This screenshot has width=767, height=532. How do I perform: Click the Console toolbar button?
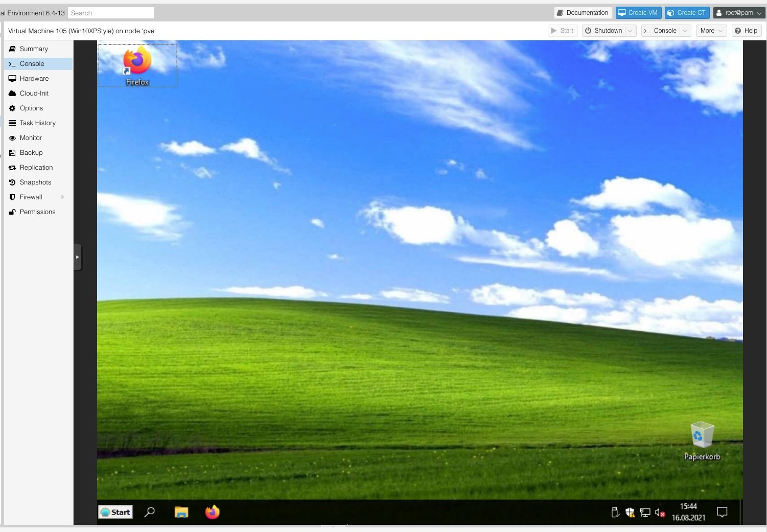click(660, 31)
